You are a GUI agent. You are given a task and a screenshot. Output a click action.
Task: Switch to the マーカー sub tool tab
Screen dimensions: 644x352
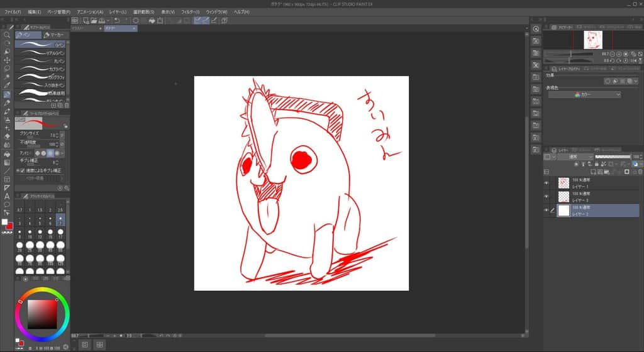(x=55, y=35)
